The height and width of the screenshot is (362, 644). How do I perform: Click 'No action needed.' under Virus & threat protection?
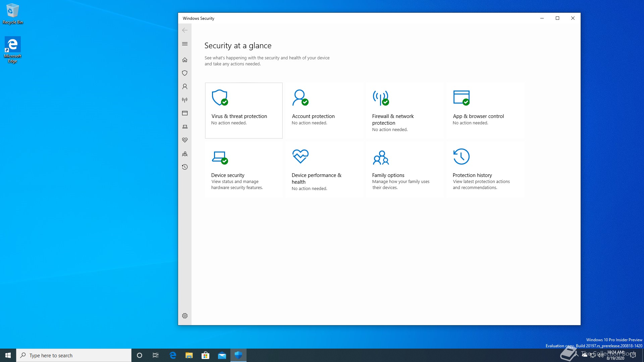[229, 123]
